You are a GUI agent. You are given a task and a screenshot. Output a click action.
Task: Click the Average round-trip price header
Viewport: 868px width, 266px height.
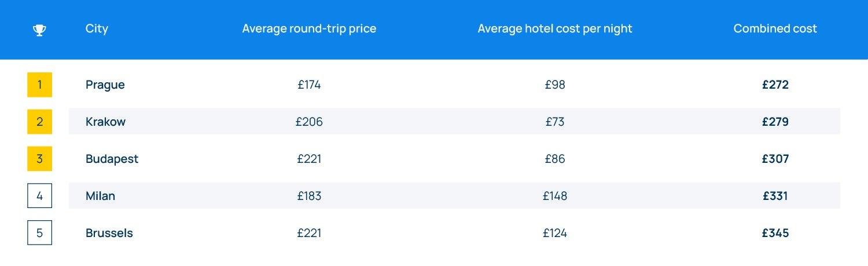(309, 29)
